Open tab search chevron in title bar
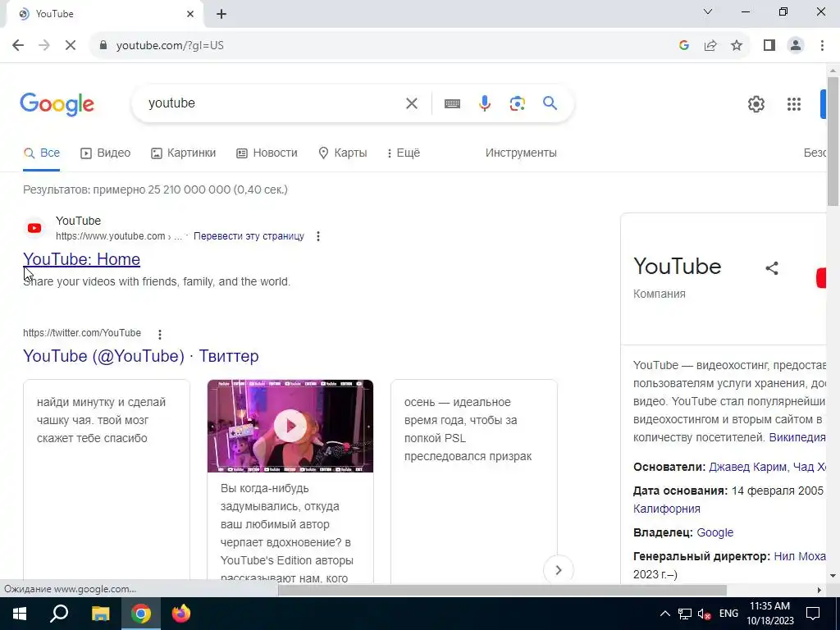The height and width of the screenshot is (630, 840). pyautogui.click(x=708, y=11)
